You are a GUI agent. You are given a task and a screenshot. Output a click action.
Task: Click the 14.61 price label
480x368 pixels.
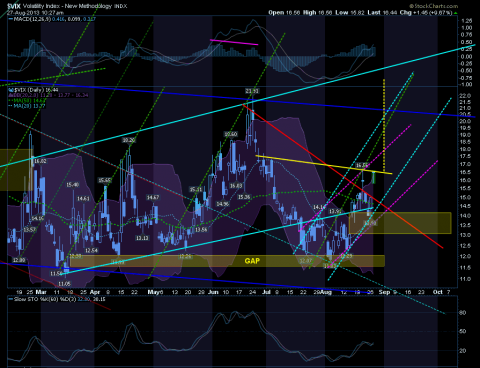pyautogui.click(x=83, y=199)
